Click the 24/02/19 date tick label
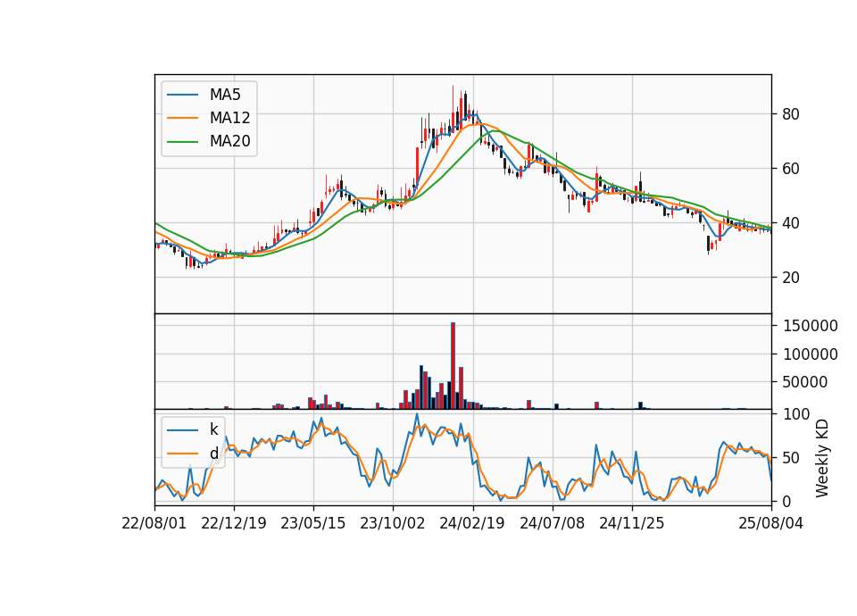 click(x=472, y=523)
